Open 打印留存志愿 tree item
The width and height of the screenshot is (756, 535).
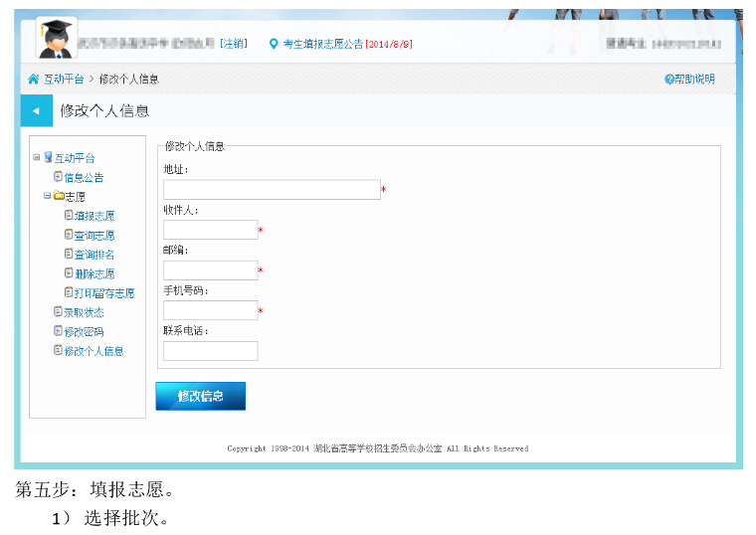(103, 293)
